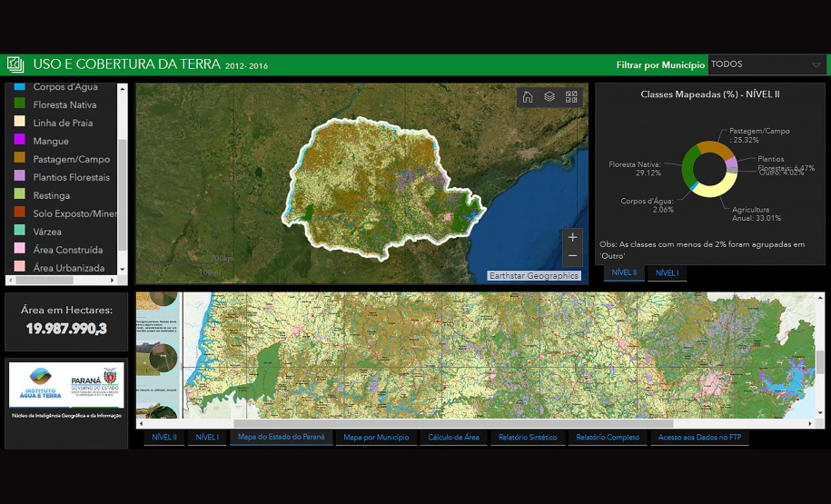
Task: Open Acesso aos Dados no FTP
Action: [x=699, y=438]
